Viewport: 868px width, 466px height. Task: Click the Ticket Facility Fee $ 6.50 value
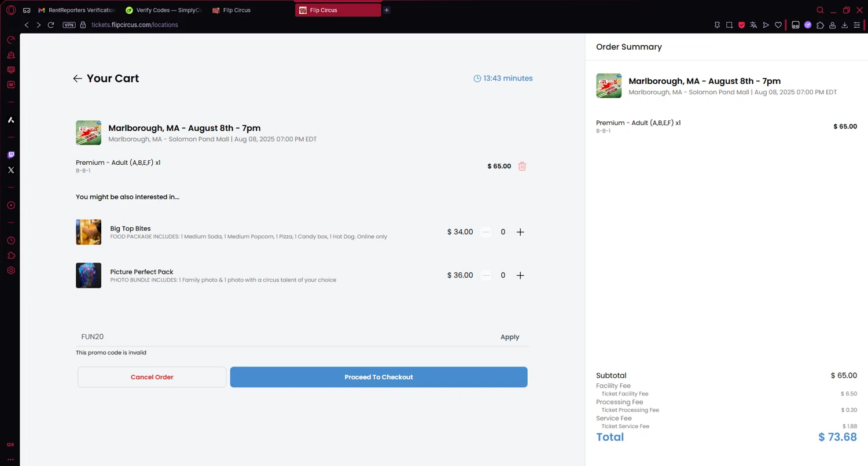click(x=849, y=394)
